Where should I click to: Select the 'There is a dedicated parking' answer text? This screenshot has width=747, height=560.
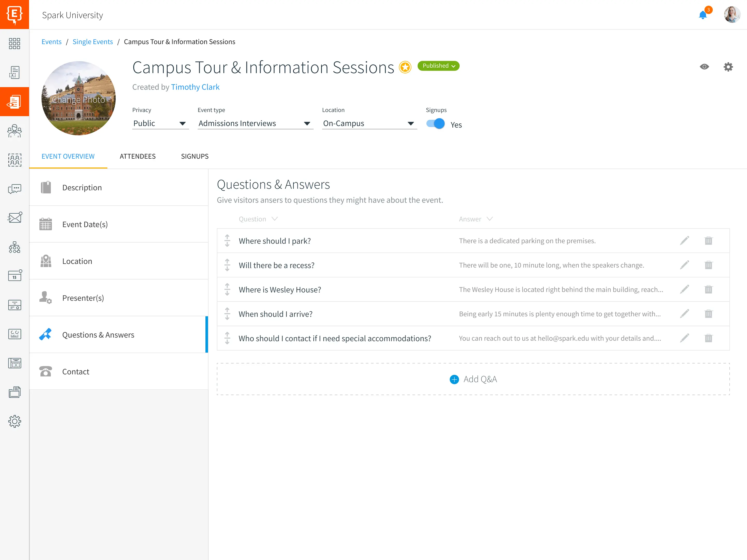pos(527,241)
